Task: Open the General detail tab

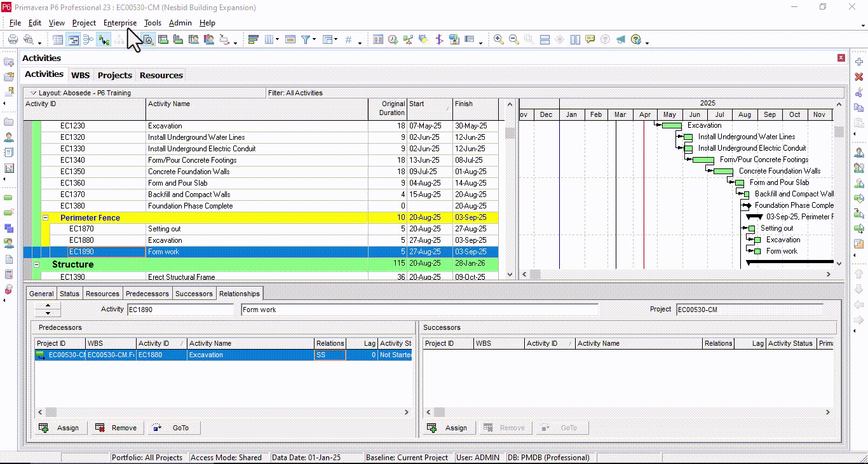Action: tap(41, 294)
